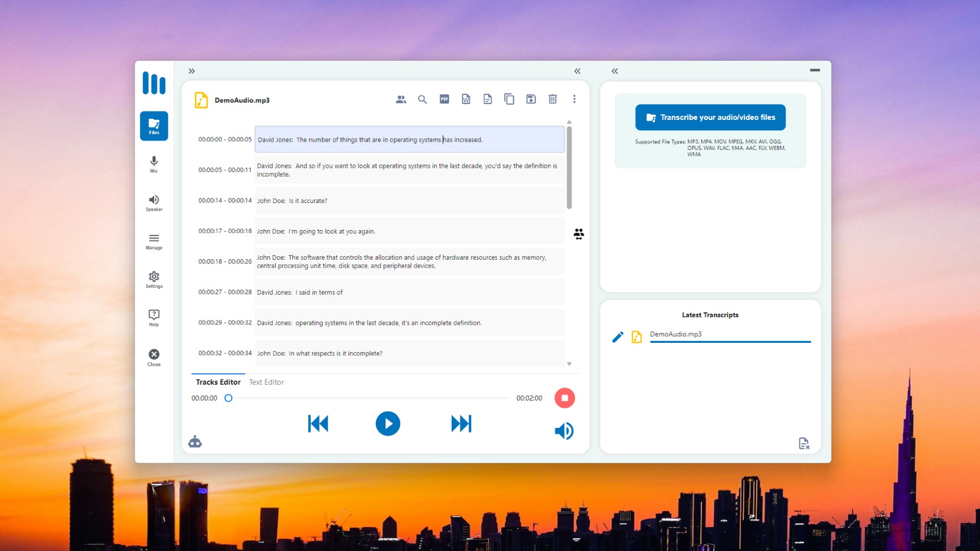The width and height of the screenshot is (980, 551).
Task: Delete transcript with trash icon
Action: pyautogui.click(x=552, y=99)
